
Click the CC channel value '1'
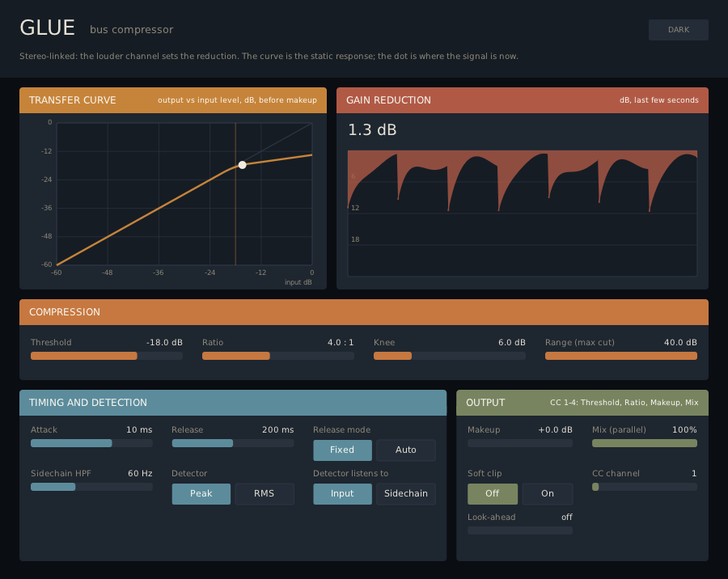tap(694, 473)
